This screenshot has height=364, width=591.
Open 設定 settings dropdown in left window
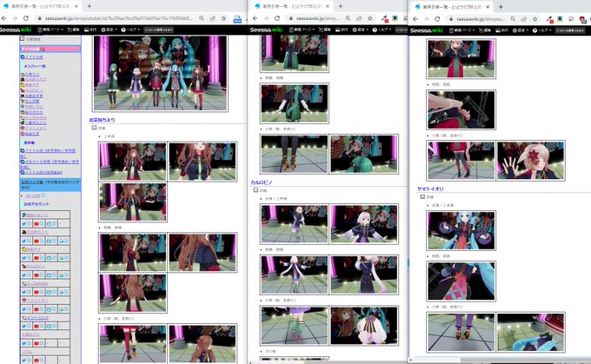[x=109, y=30]
